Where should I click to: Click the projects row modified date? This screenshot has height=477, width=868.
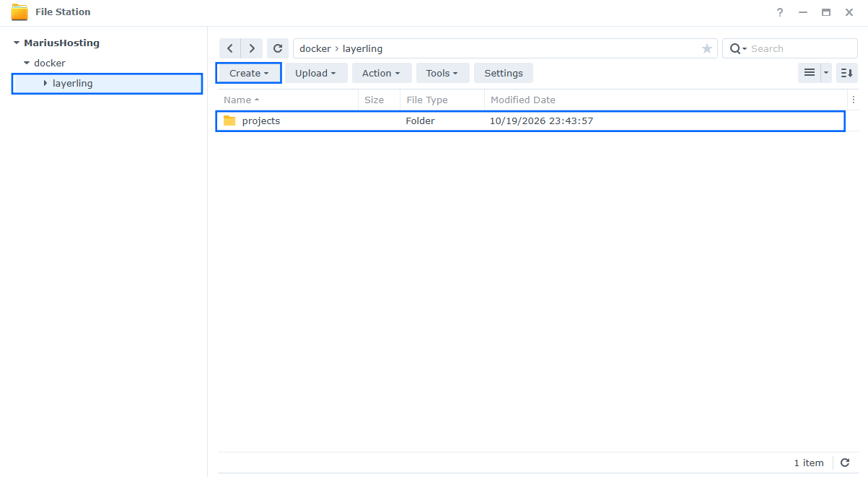[541, 121]
